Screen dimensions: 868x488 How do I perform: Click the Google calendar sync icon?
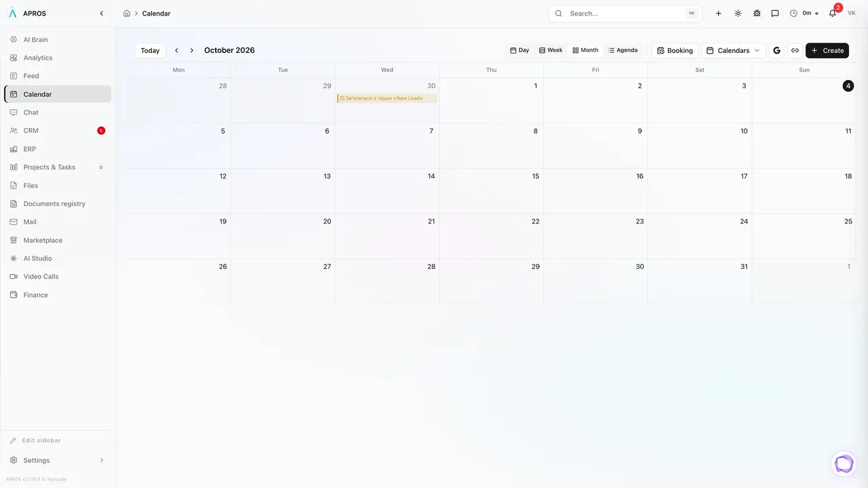776,50
